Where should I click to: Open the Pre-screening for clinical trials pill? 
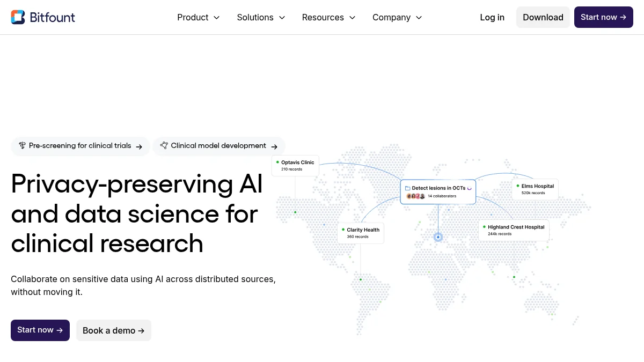click(80, 145)
